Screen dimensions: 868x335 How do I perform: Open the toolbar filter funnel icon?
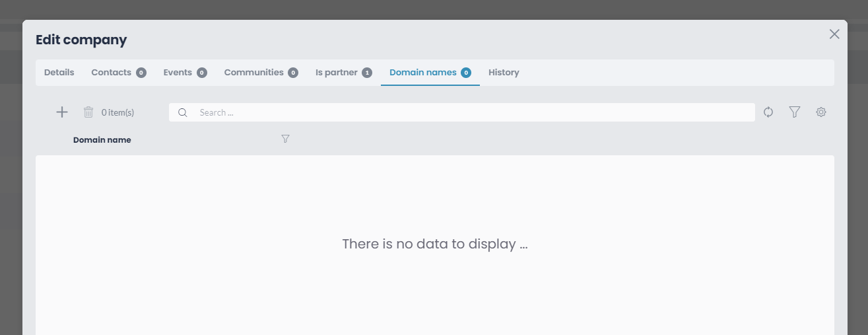795,112
